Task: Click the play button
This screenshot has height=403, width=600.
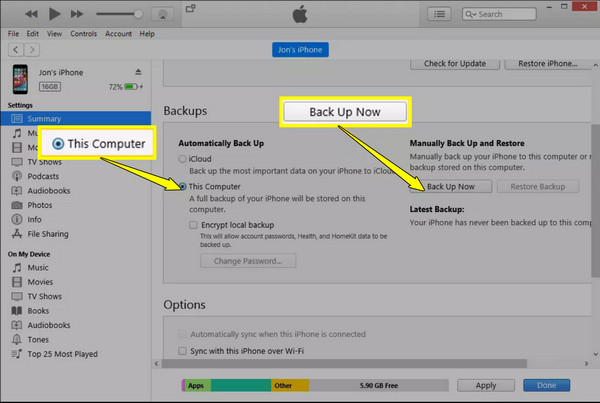Action: click(x=54, y=14)
